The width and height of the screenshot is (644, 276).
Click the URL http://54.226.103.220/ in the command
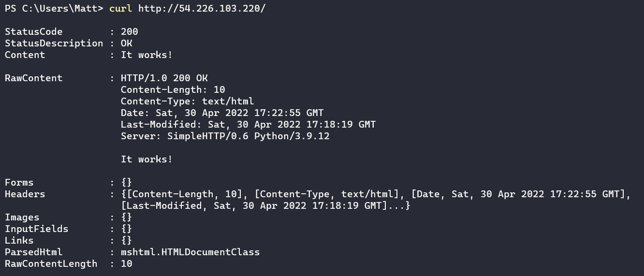coord(202,9)
